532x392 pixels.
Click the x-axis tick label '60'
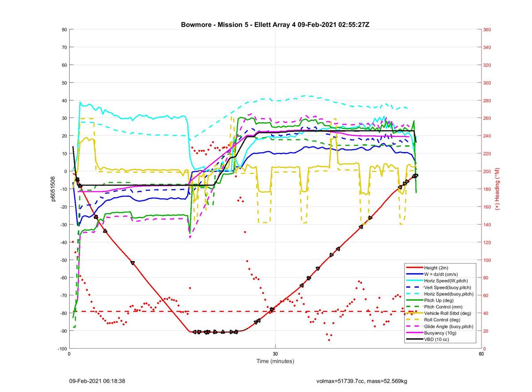(x=481, y=354)
